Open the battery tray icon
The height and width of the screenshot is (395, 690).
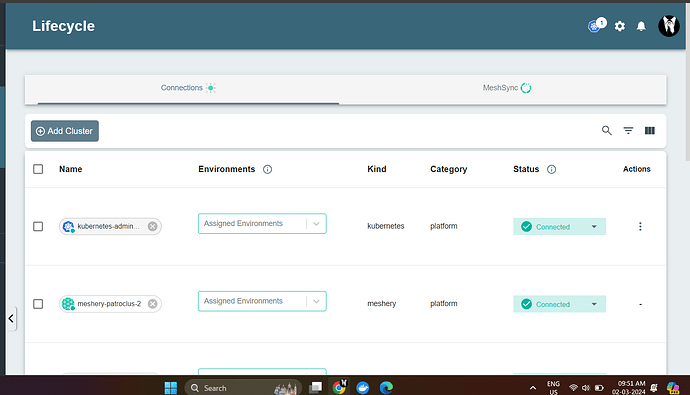[x=599, y=388]
